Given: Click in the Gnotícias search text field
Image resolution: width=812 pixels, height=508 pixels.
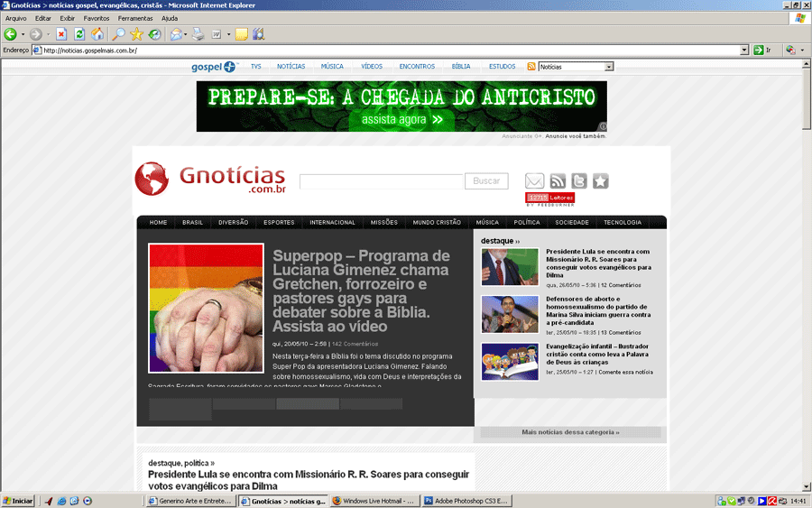Looking at the screenshot, I should coord(381,181).
